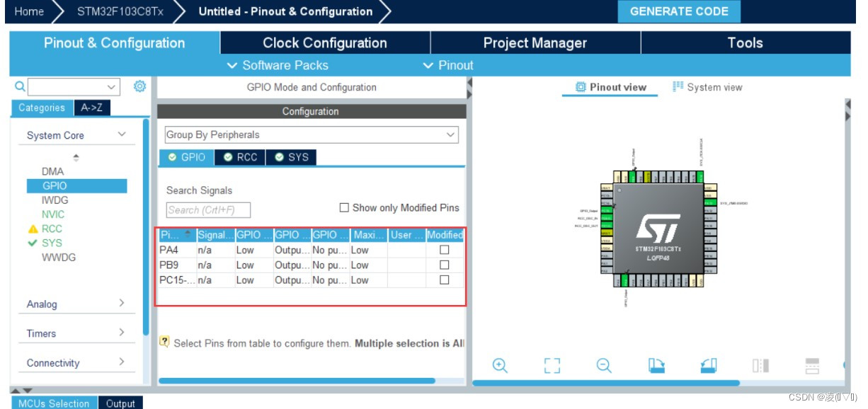
Task: Check the Modified box for PB9
Action: (x=445, y=265)
